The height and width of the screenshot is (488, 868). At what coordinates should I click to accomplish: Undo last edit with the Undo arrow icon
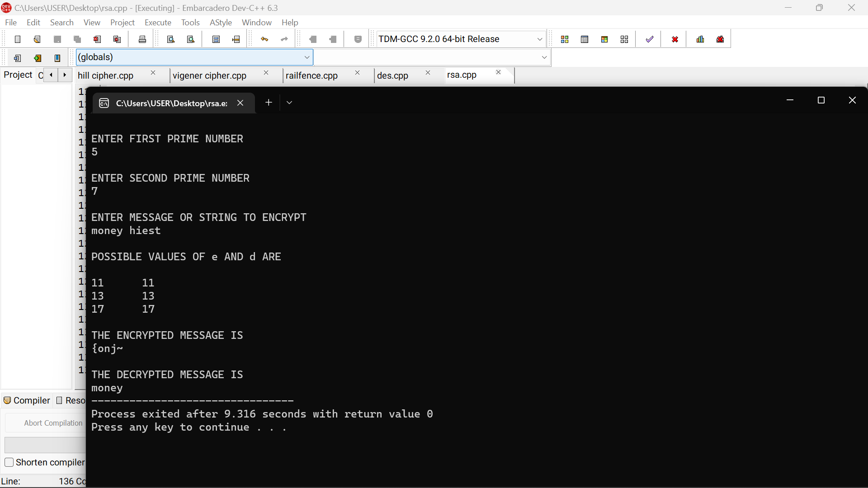tap(264, 39)
